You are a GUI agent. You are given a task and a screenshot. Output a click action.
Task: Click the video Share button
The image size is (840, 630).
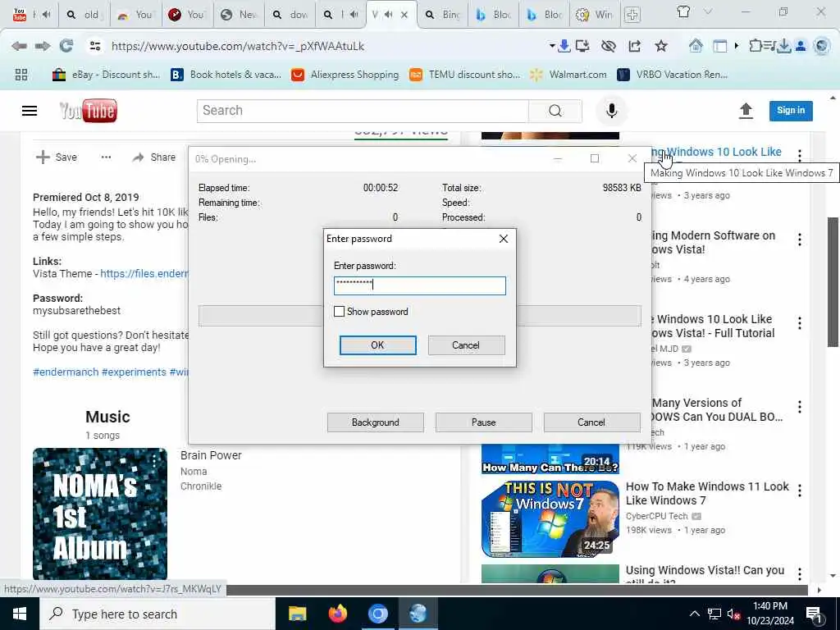[x=153, y=157]
